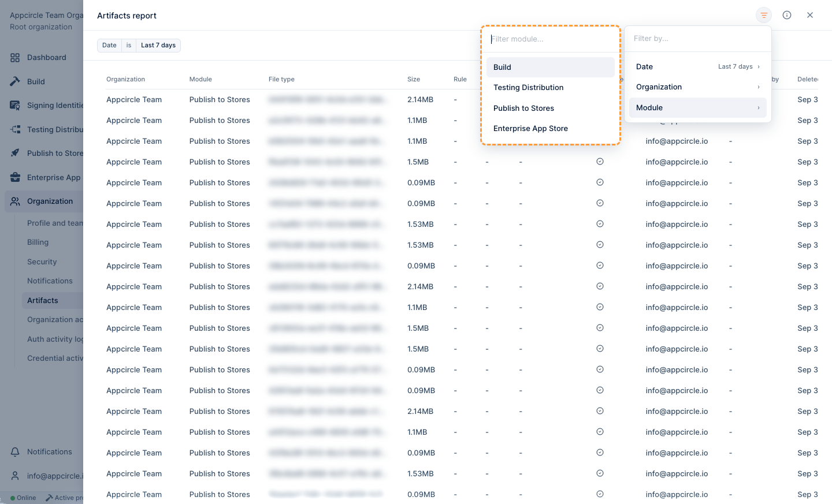
Task: Expand the Organization filter option
Action: [x=698, y=87]
